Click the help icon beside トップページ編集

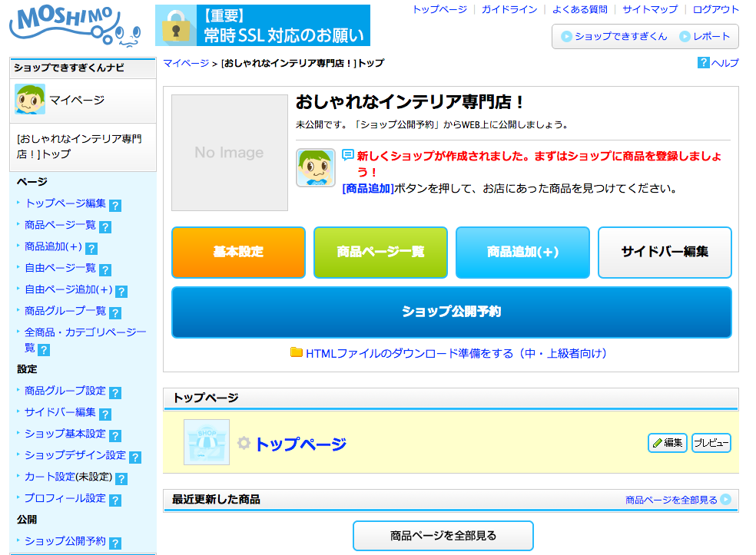coord(115,205)
